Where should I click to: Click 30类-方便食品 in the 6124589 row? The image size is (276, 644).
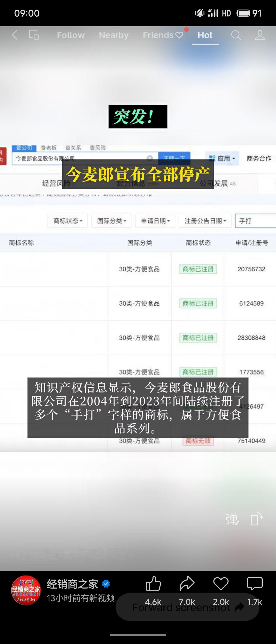tap(139, 303)
